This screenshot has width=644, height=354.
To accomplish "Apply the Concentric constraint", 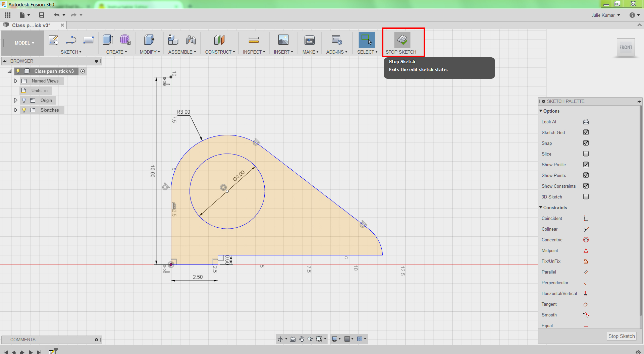I will pyautogui.click(x=586, y=240).
